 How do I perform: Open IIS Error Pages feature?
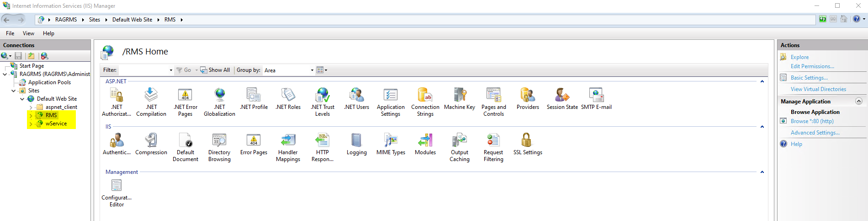point(254,144)
